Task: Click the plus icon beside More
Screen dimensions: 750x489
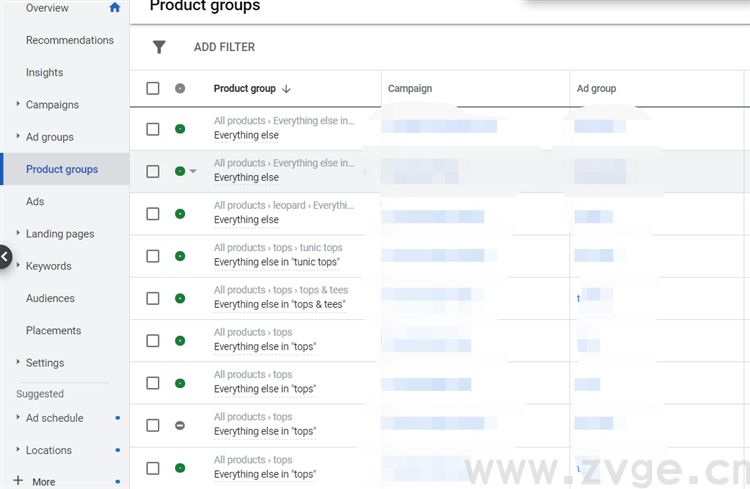Action: tap(18, 481)
